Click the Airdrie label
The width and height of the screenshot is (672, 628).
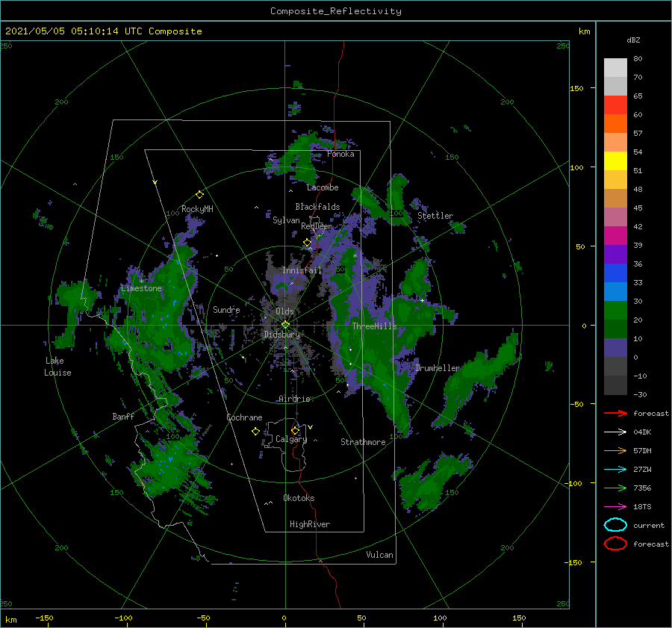point(294,399)
